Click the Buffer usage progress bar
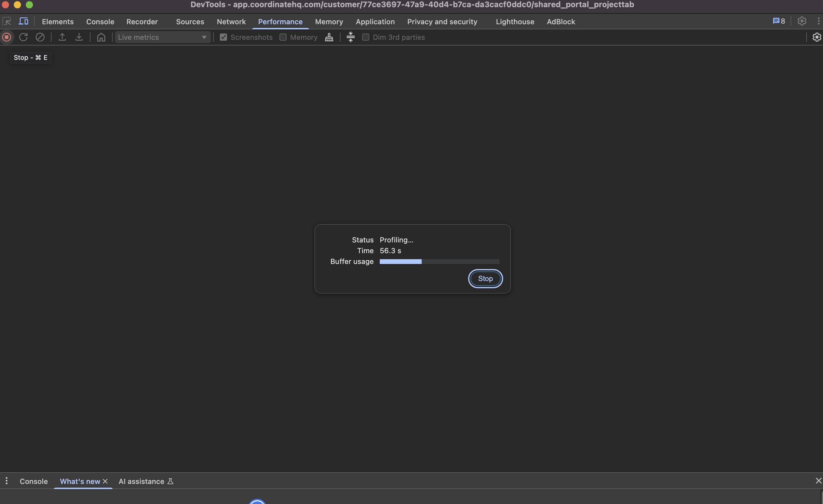823x504 pixels. pyautogui.click(x=440, y=261)
